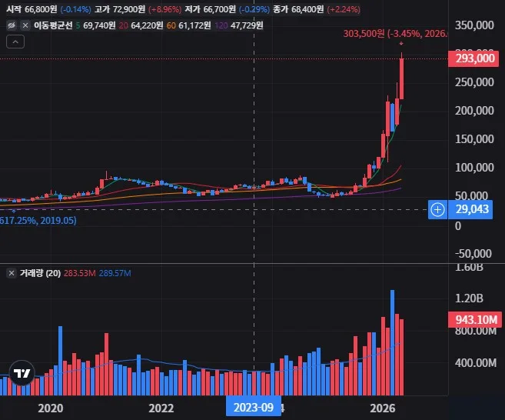Click the 617.25% low price annotation
Screen dimensions: 505x420
38,221
